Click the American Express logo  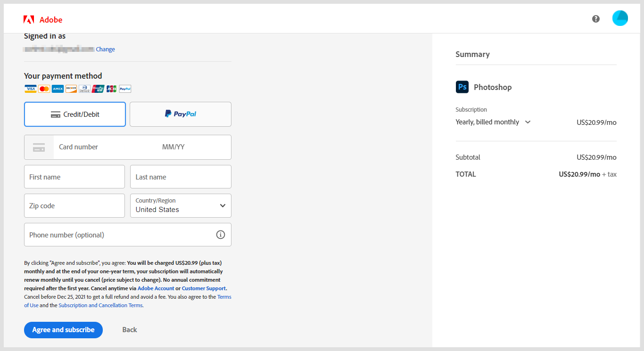[58, 89]
